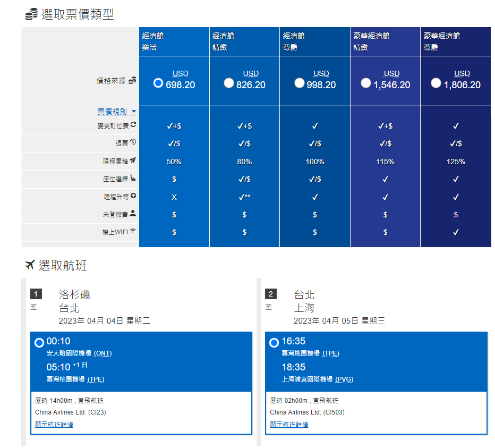Click the refund icon beside 退票
Viewport: 495px width, 448px height.
[133, 142]
